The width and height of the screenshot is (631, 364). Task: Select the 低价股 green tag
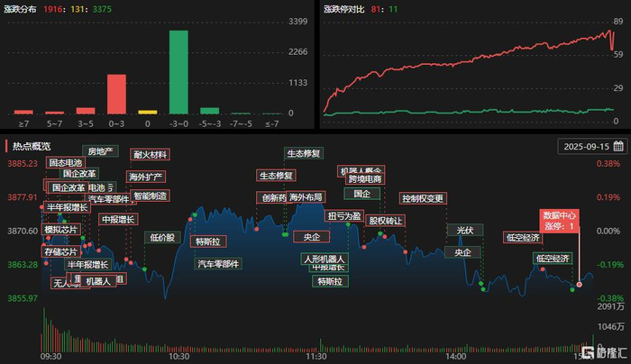pyautogui.click(x=162, y=237)
